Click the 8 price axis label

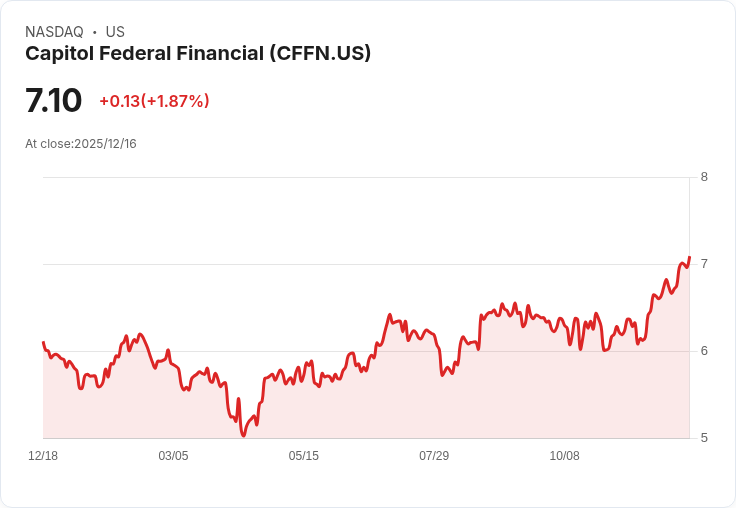[704, 177]
